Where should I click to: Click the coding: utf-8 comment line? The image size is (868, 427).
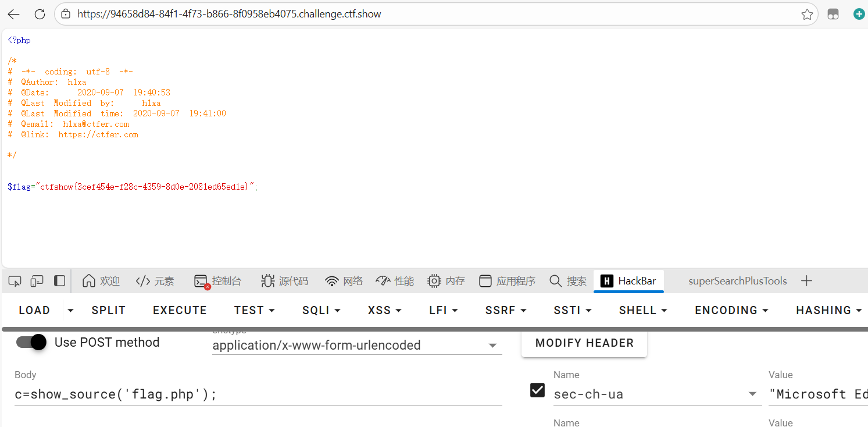click(70, 72)
